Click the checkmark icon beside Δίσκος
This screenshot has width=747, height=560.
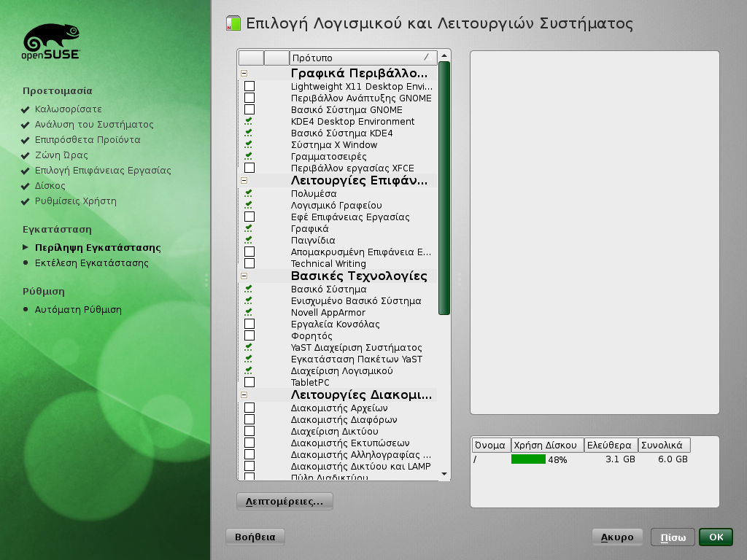point(26,186)
